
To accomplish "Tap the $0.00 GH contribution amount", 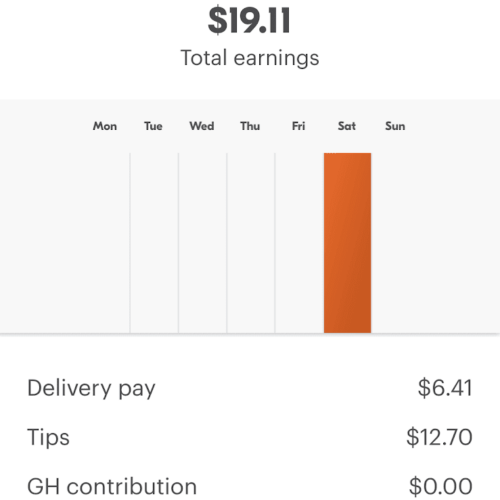I will click(x=441, y=486).
